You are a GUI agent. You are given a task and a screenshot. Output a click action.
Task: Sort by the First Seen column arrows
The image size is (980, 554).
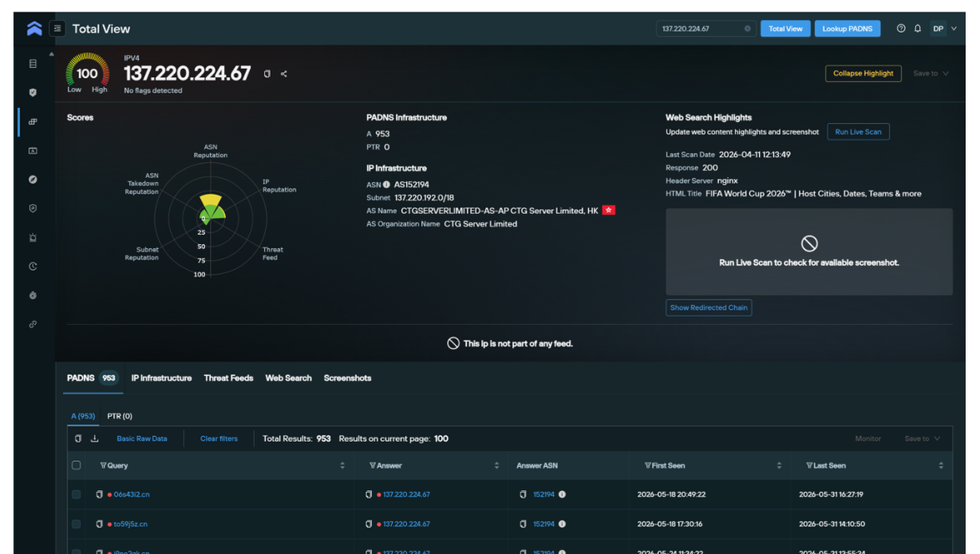779,465
